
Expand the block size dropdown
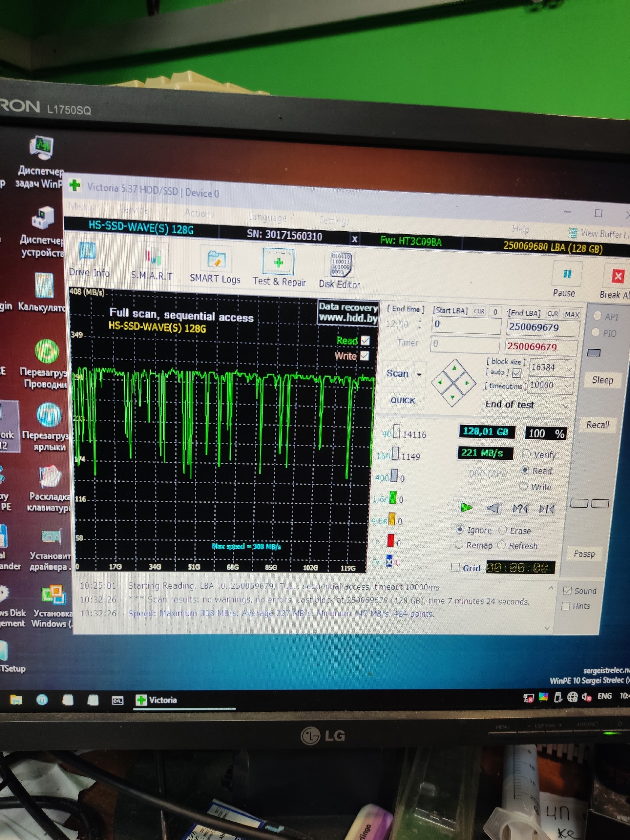coord(569,369)
